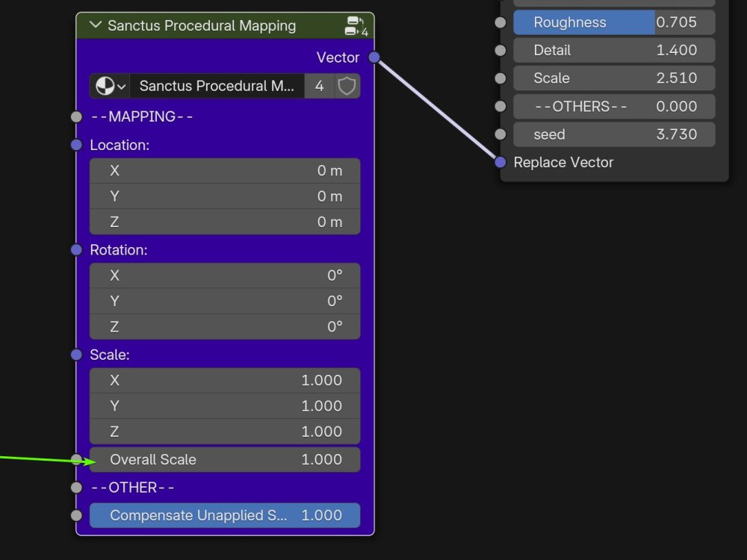Expand the - -MAPPING- - section socket
The width and height of the screenshot is (747, 560).
pos(75,116)
